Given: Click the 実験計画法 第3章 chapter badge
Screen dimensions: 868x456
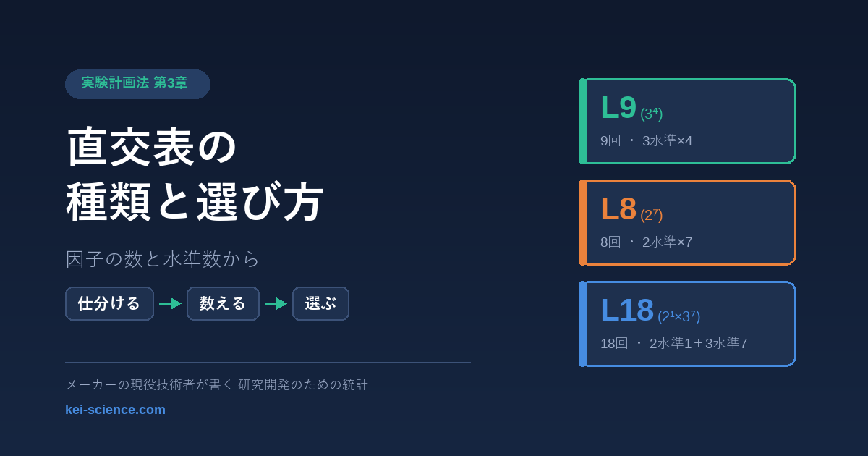Looking at the screenshot, I should (x=137, y=84).
